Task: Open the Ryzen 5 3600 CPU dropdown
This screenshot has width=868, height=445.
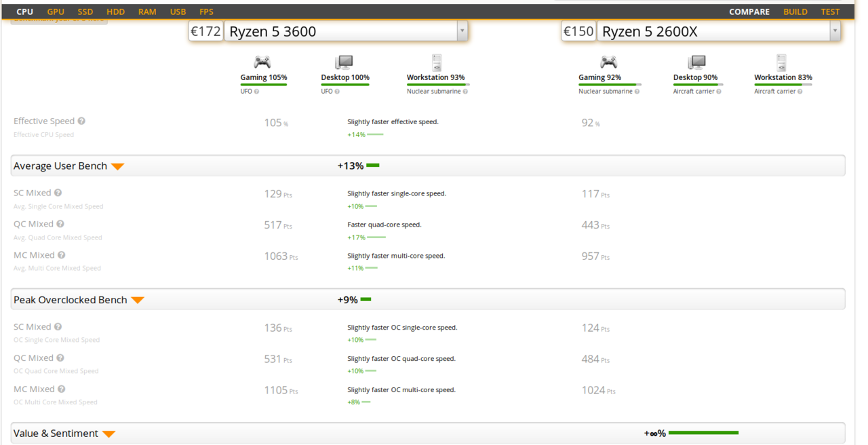Action: [346, 31]
